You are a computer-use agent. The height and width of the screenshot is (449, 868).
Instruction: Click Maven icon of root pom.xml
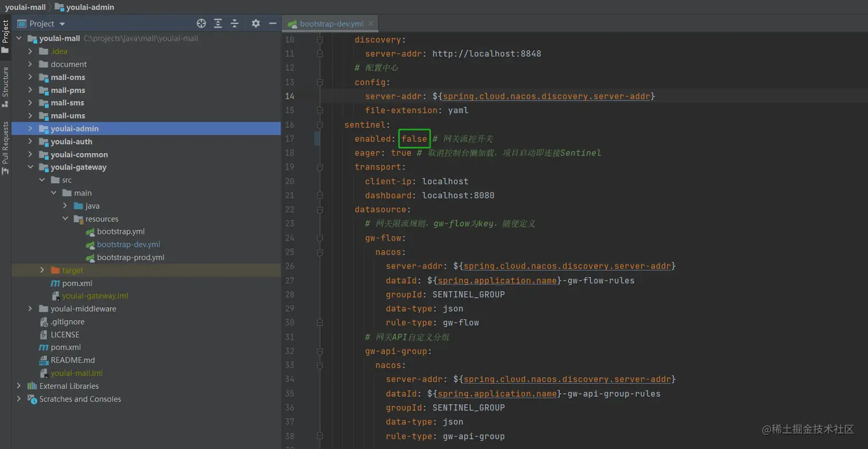44,347
